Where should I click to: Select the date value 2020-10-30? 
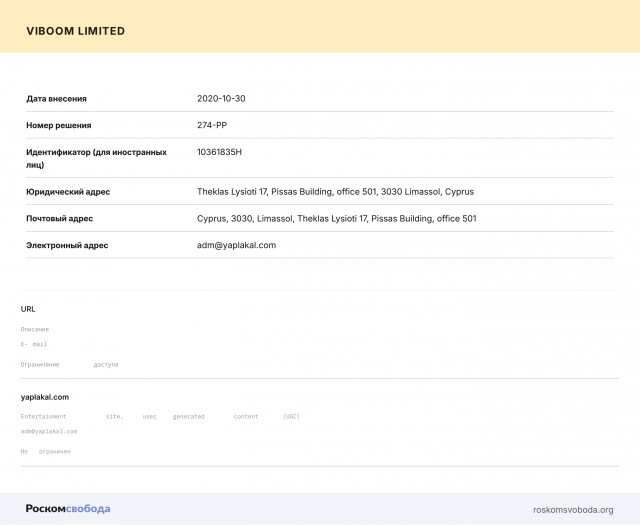(221, 98)
